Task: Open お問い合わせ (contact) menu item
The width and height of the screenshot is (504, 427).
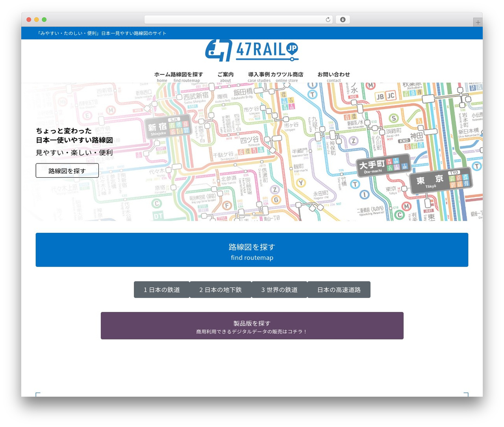Action: 334,77
